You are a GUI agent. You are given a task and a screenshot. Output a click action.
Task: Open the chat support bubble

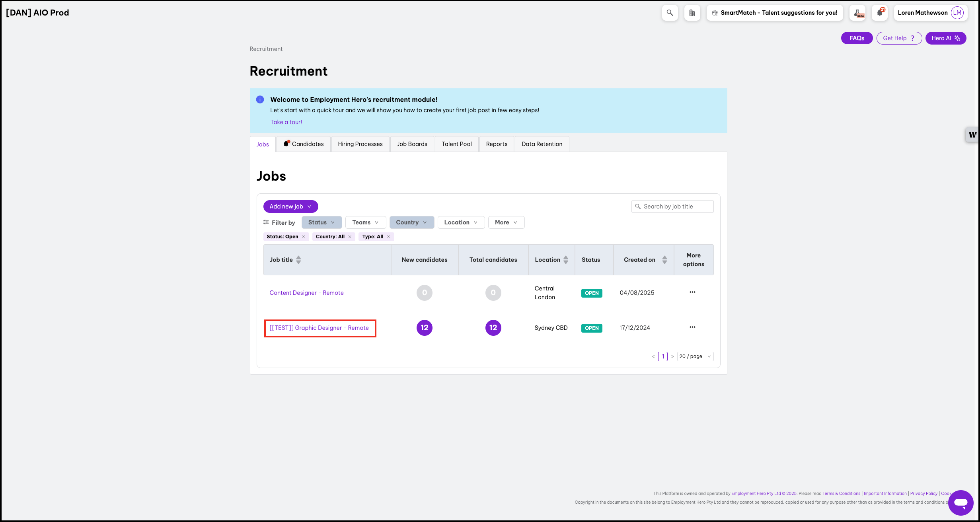[x=961, y=503]
